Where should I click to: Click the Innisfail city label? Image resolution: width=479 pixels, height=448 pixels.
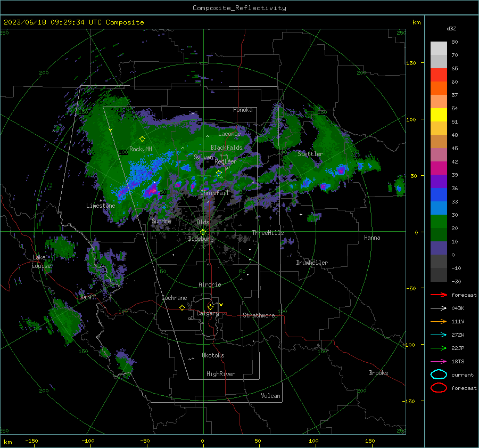(214, 193)
